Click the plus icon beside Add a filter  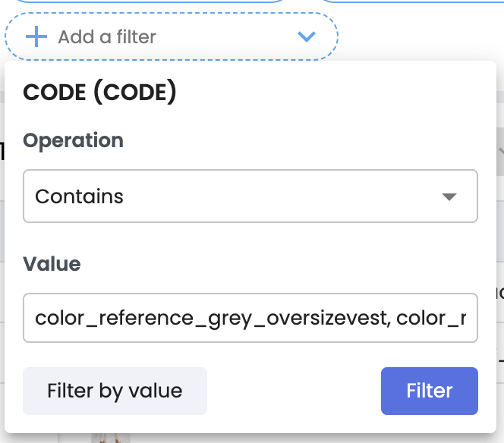pyautogui.click(x=36, y=36)
